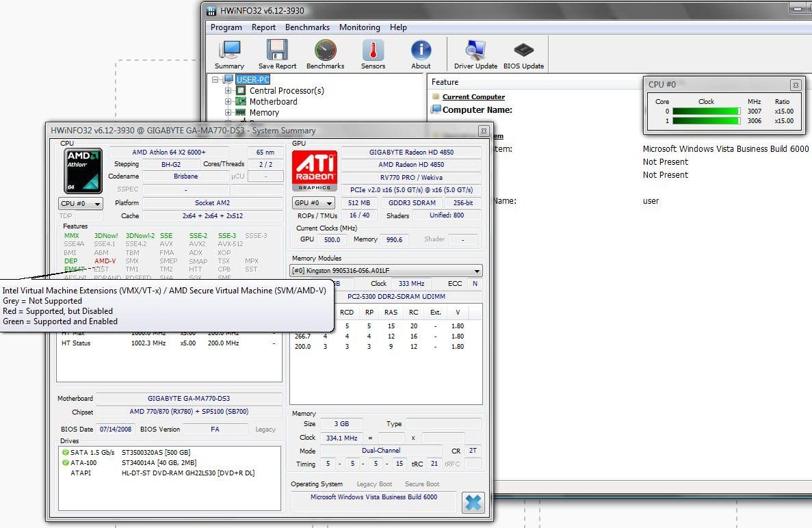Expand the Central Processor(s) node
Image resolution: width=812 pixels, height=528 pixels.
coord(228,90)
